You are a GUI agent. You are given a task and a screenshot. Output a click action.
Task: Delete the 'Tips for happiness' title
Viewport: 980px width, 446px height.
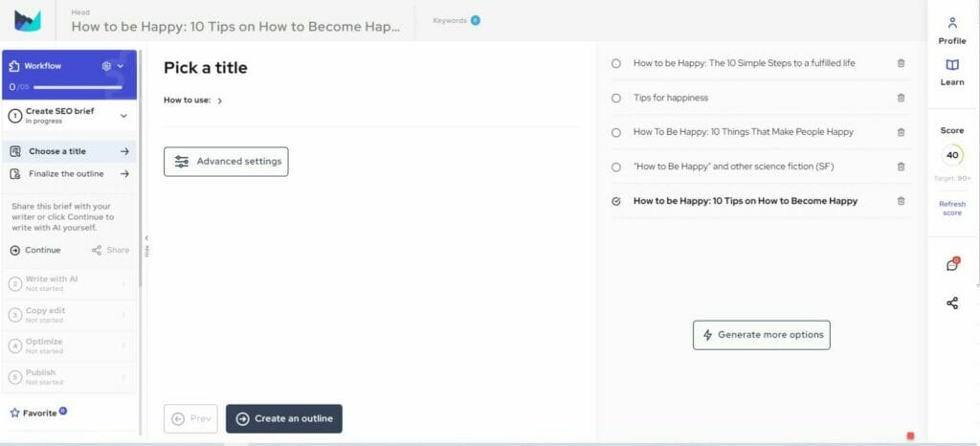pos(901,98)
